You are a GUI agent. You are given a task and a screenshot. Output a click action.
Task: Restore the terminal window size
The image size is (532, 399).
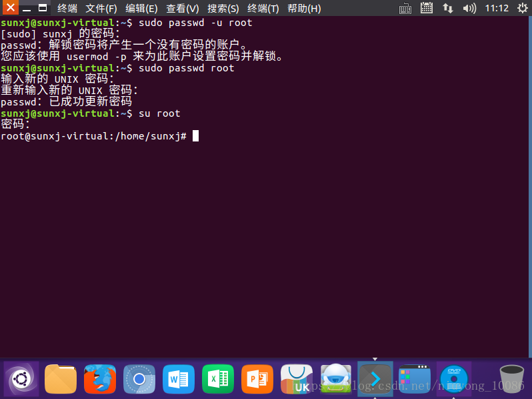[43, 8]
